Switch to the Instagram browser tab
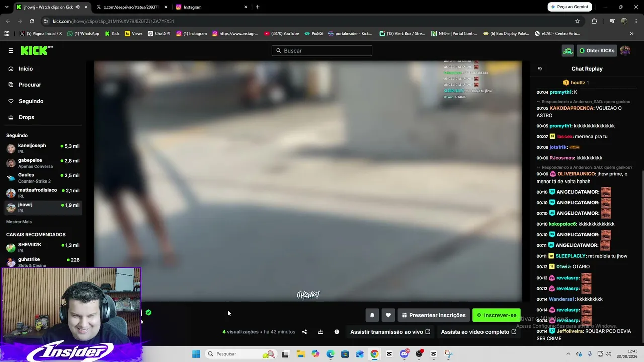 (211, 7)
